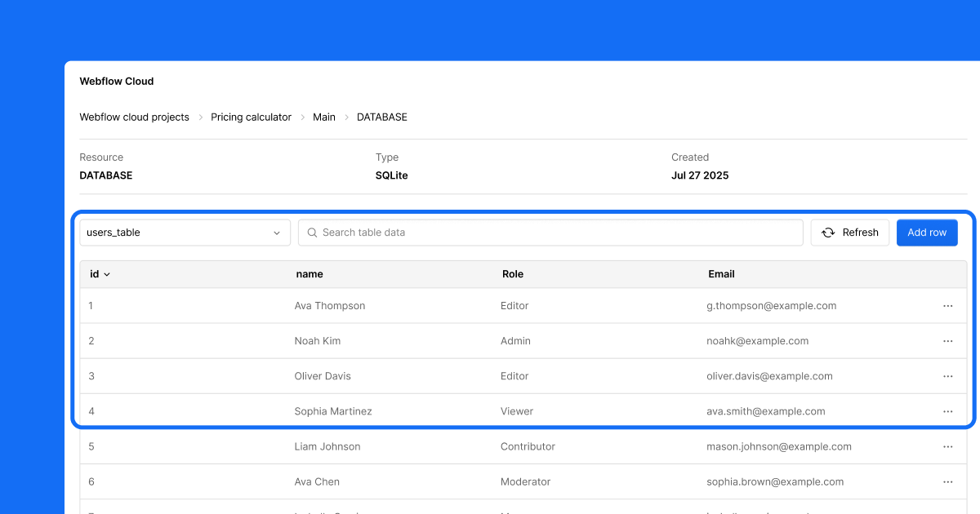Click the Refresh button

coord(850,233)
